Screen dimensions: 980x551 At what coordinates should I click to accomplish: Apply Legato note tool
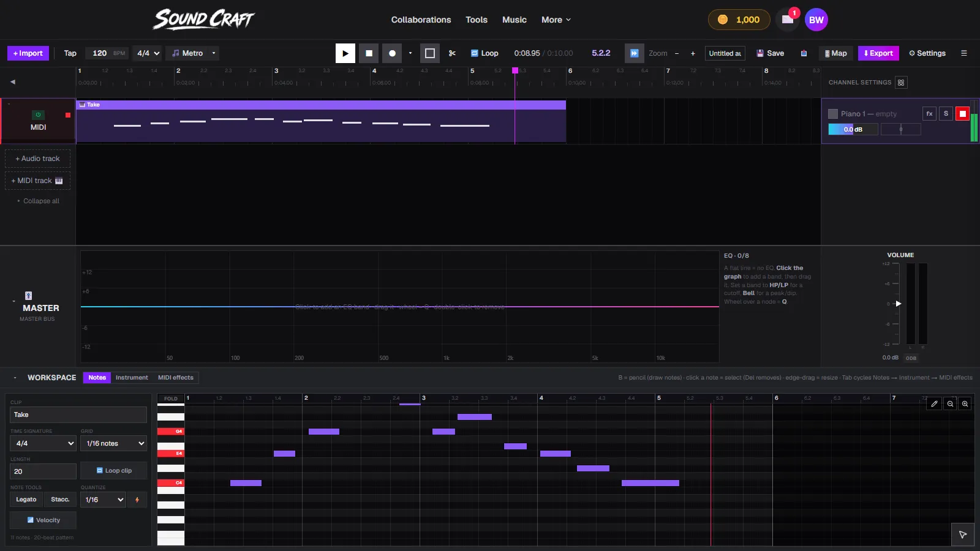coord(26,500)
